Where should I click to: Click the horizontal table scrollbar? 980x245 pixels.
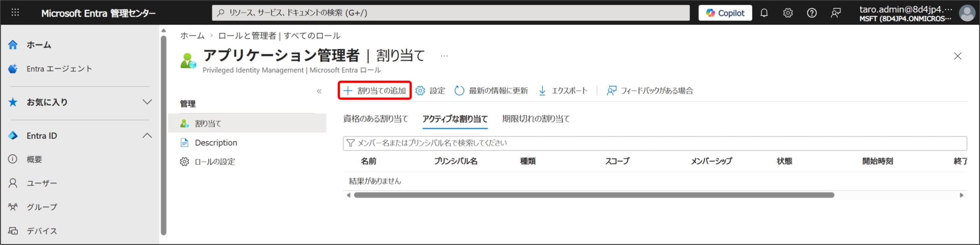[x=593, y=195]
